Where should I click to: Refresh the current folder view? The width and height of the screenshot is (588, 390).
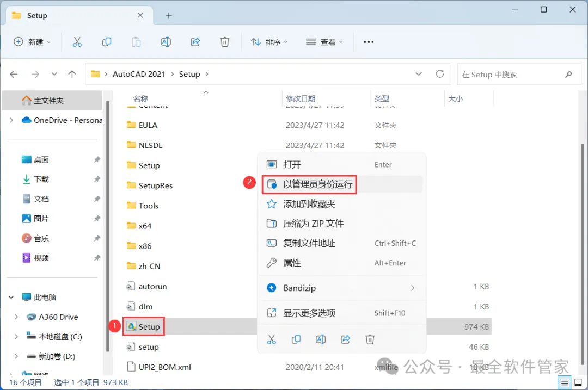click(440, 74)
